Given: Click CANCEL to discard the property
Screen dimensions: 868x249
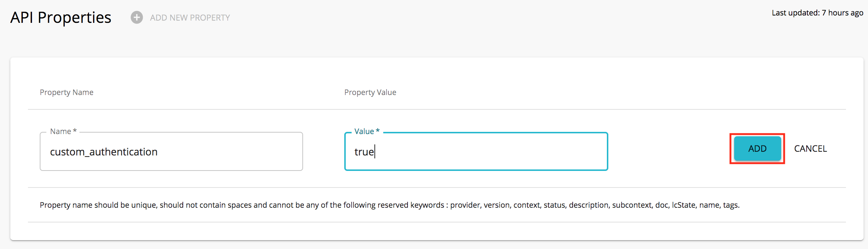Looking at the screenshot, I should [x=810, y=148].
